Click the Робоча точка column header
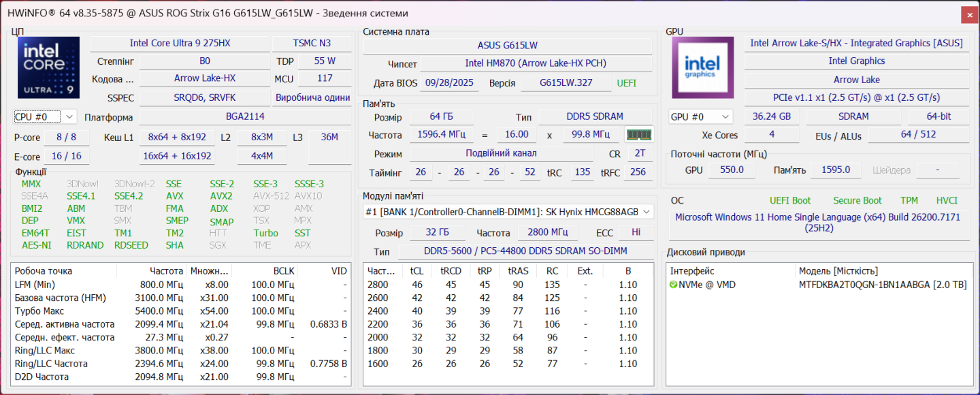 tap(42, 270)
